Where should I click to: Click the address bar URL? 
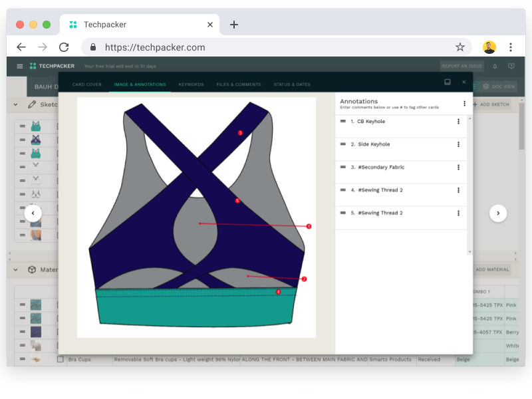point(155,47)
